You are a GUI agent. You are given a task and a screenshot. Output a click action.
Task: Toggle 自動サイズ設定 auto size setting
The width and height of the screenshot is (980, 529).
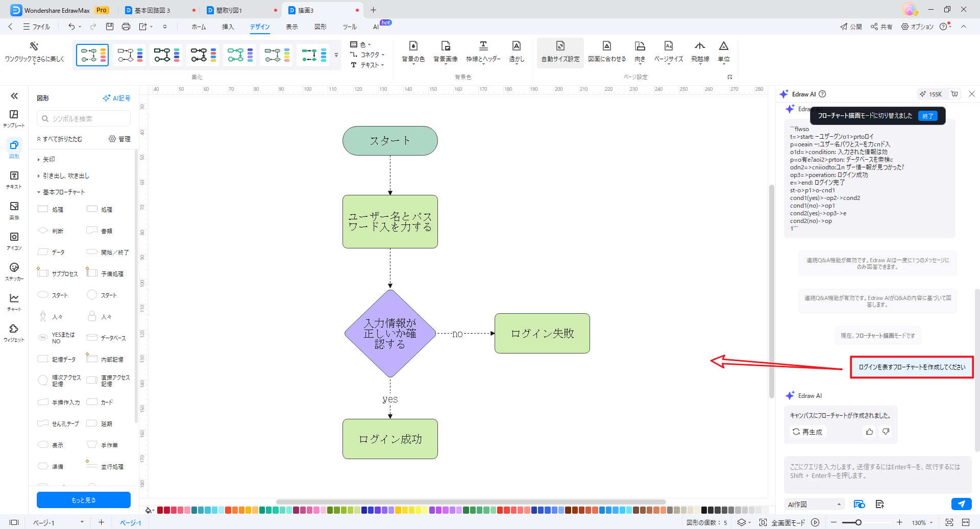[560, 52]
